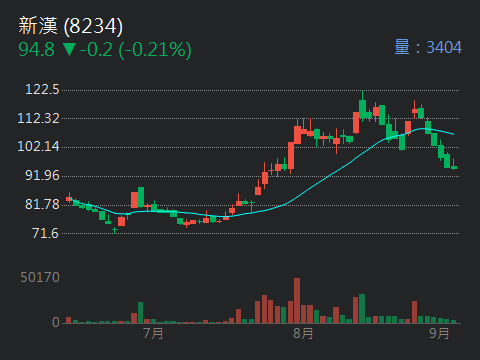Click the 112.32 price axis label
This screenshot has height=360, width=480.
(x=38, y=118)
